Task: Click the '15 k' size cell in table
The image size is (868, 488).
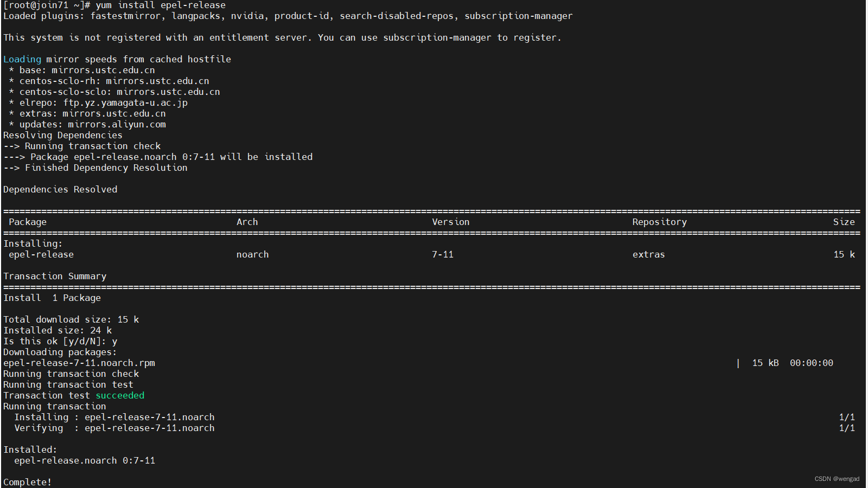Action: point(844,255)
